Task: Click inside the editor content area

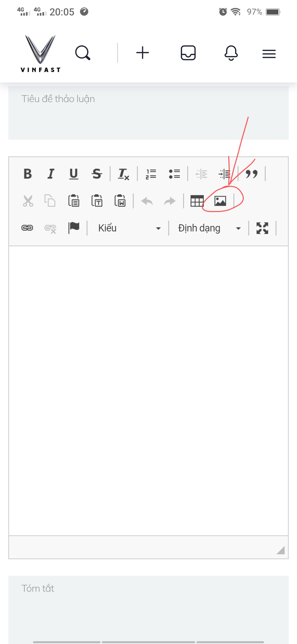Action: tap(148, 391)
